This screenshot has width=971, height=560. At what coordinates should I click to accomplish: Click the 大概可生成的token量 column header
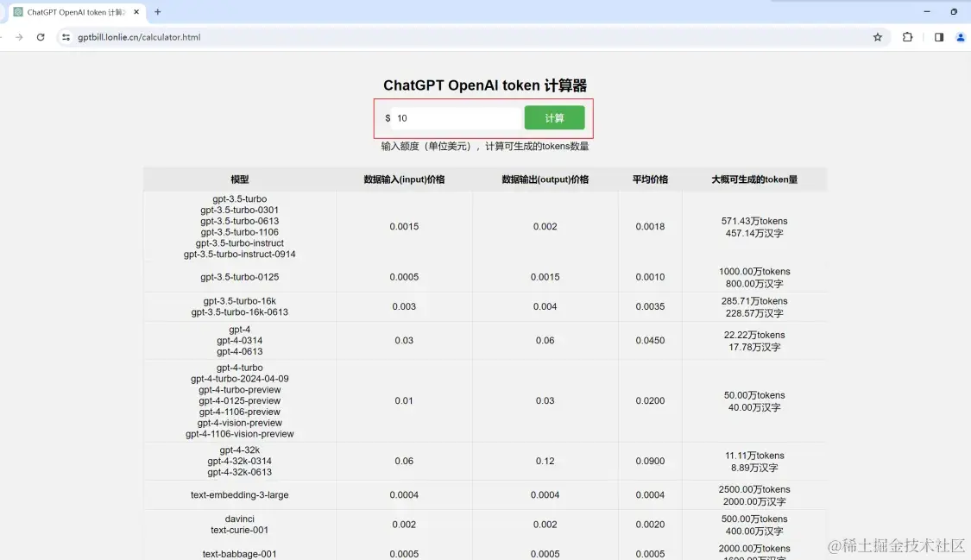[754, 179]
